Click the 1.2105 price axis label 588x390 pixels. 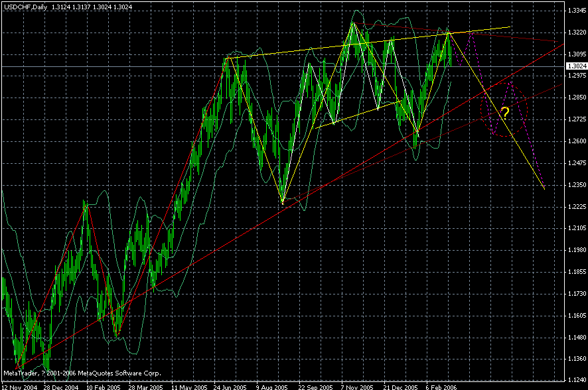[x=577, y=227]
